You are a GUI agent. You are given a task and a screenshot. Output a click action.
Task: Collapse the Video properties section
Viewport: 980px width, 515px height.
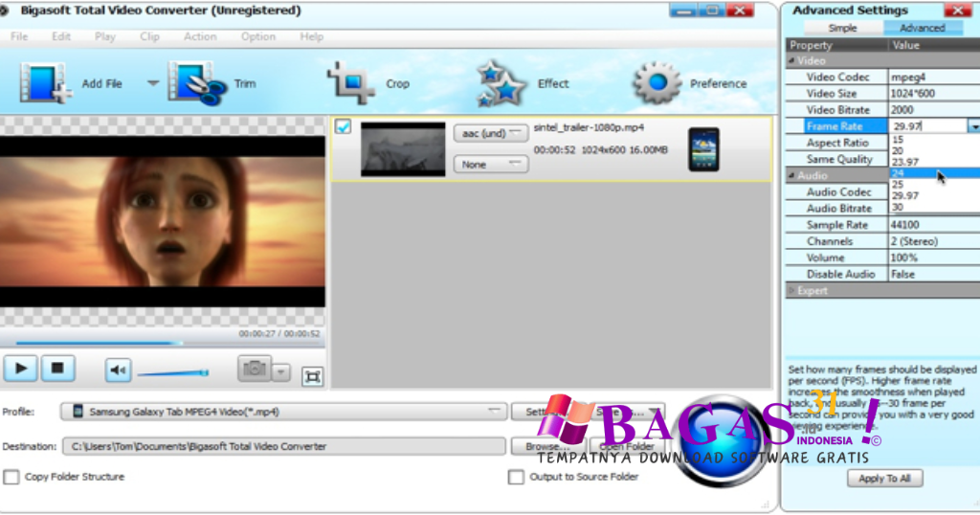[791, 60]
